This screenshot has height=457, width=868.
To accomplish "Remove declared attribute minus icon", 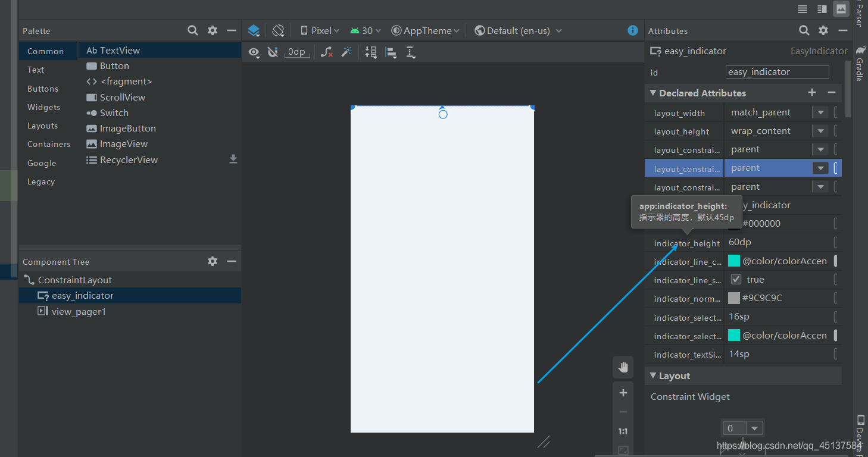I will coord(832,92).
